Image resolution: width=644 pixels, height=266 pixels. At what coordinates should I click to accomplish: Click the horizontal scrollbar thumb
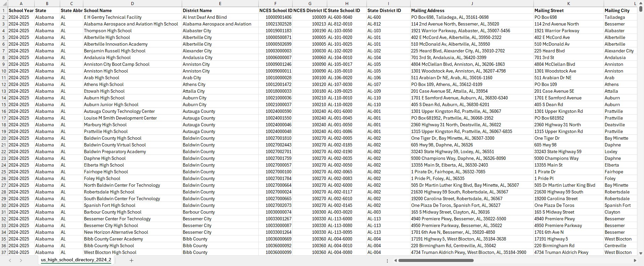coord(436,260)
